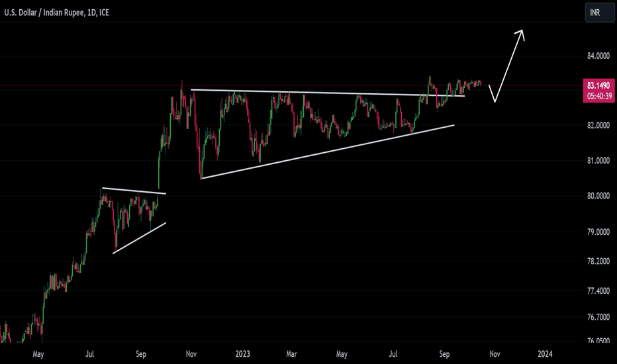Viewport: 617px width, 364px height.
Task: Click the Jul label before 2023
Action: [90, 354]
